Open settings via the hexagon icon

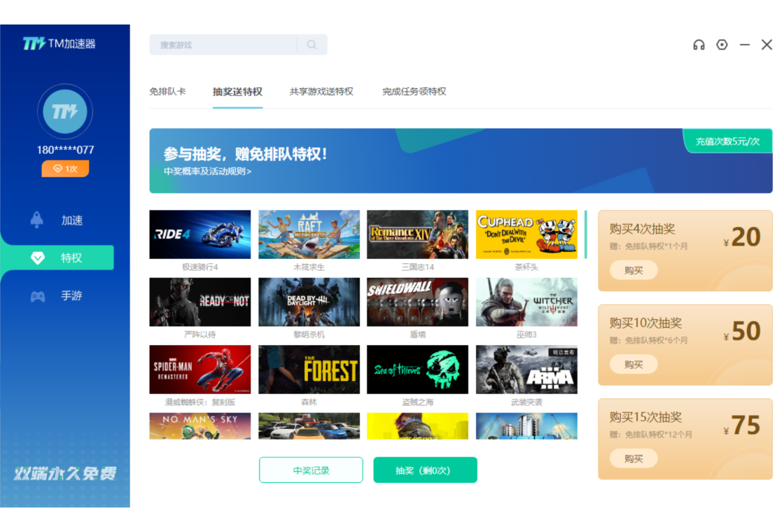(722, 45)
